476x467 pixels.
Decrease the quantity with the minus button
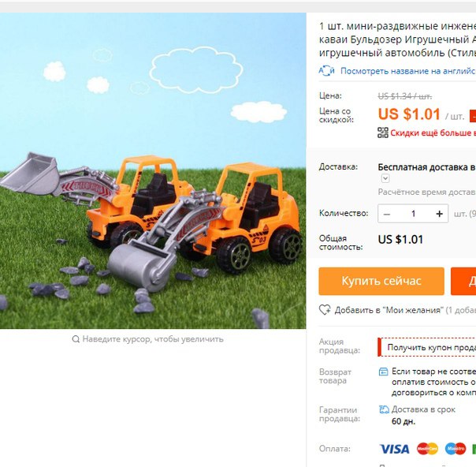point(386,214)
